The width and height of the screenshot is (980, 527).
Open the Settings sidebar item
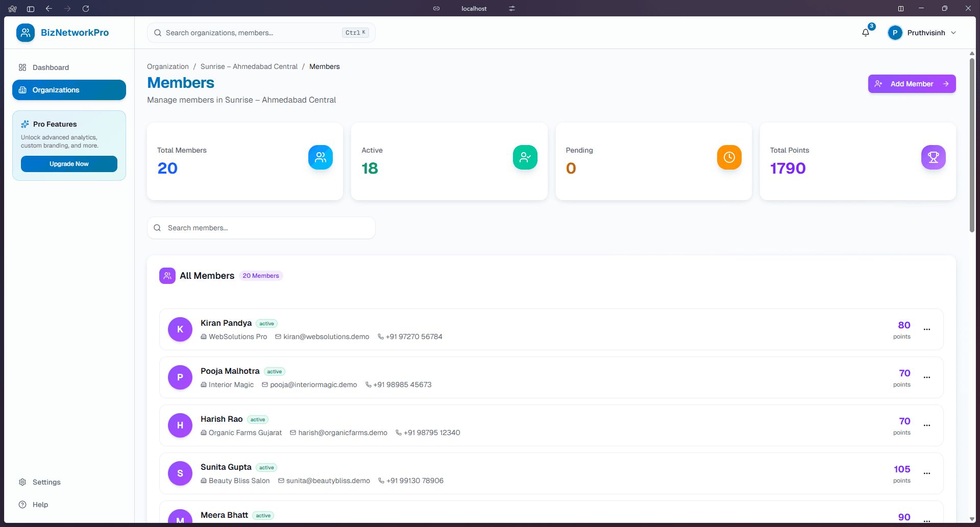coord(46,482)
